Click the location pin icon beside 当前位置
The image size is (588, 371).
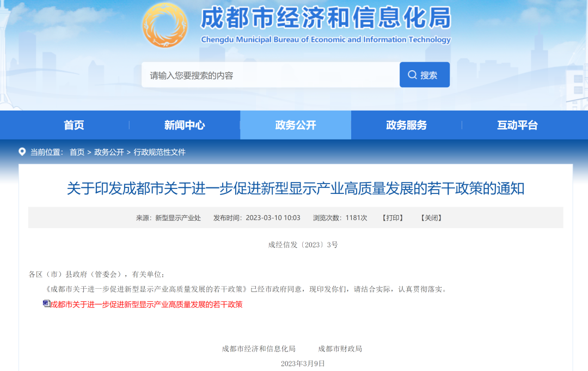tap(22, 153)
